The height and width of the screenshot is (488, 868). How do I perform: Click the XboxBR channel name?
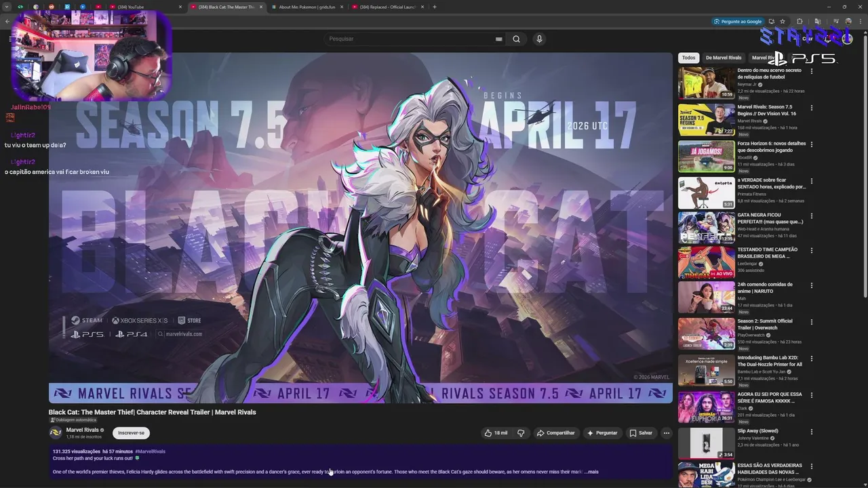pyautogui.click(x=745, y=158)
